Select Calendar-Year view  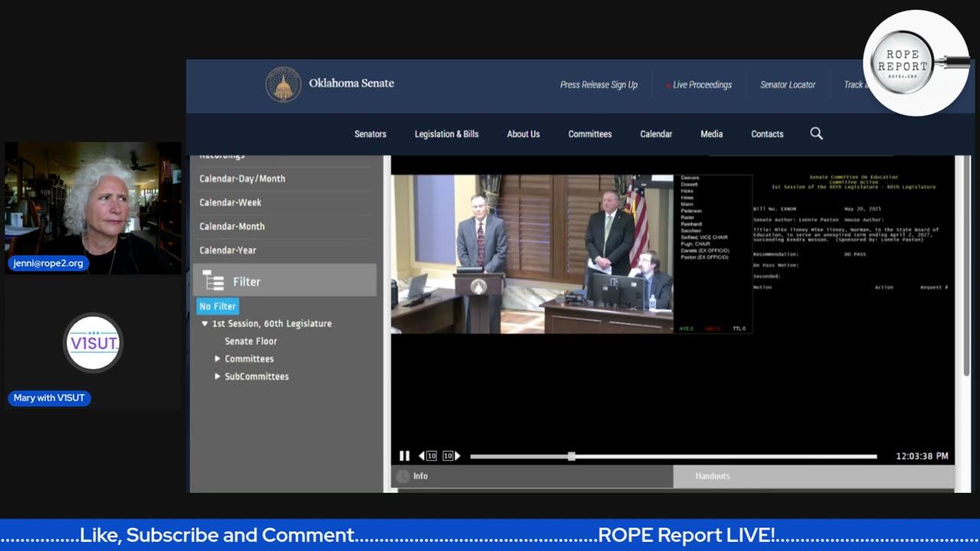pyautogui.click(x=227, y=250)
